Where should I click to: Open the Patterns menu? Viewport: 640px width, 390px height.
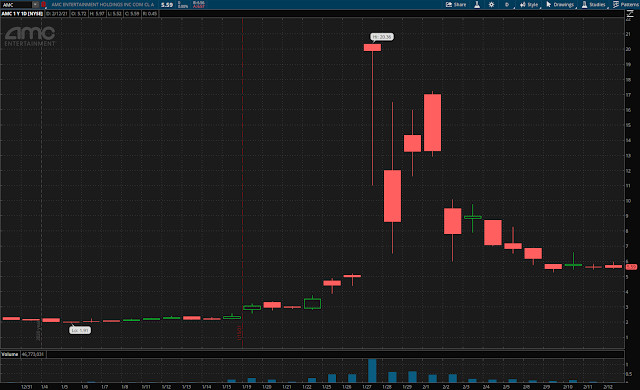[x=626, y=4]
